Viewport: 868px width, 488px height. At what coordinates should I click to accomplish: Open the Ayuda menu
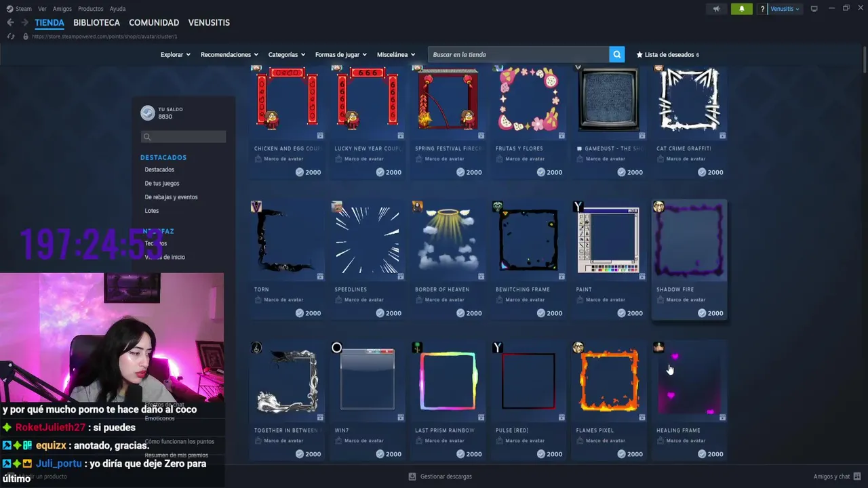point(117,9)
